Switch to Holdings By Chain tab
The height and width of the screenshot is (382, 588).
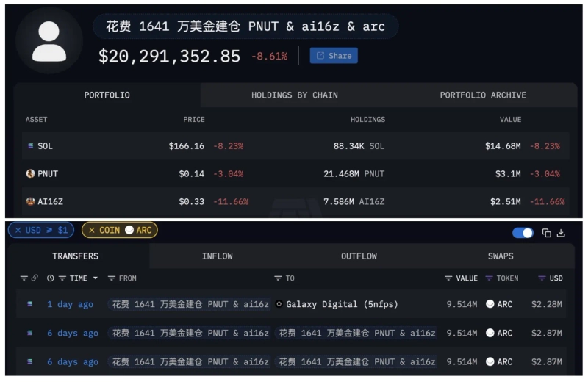coord(294,95)
